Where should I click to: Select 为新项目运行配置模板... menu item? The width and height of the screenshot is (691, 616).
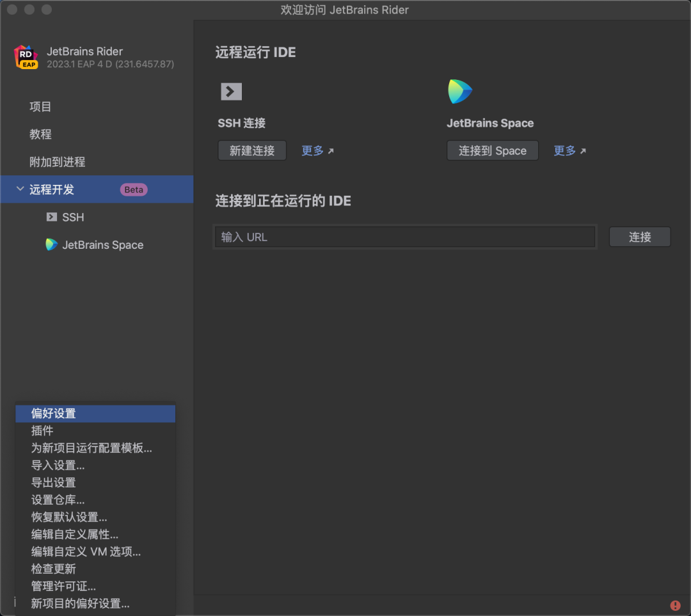pos(95,448)
